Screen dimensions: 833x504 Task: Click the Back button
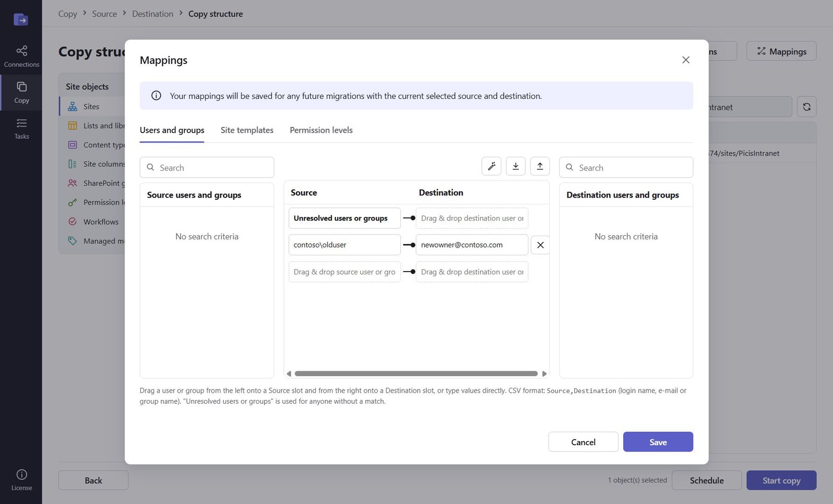pos(93,480)
